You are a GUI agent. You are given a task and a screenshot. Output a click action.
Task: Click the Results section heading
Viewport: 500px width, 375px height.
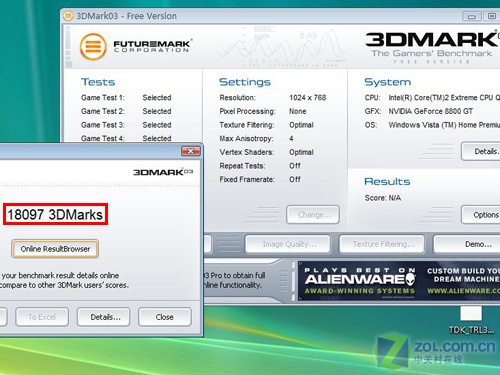[x=387, y=181]
